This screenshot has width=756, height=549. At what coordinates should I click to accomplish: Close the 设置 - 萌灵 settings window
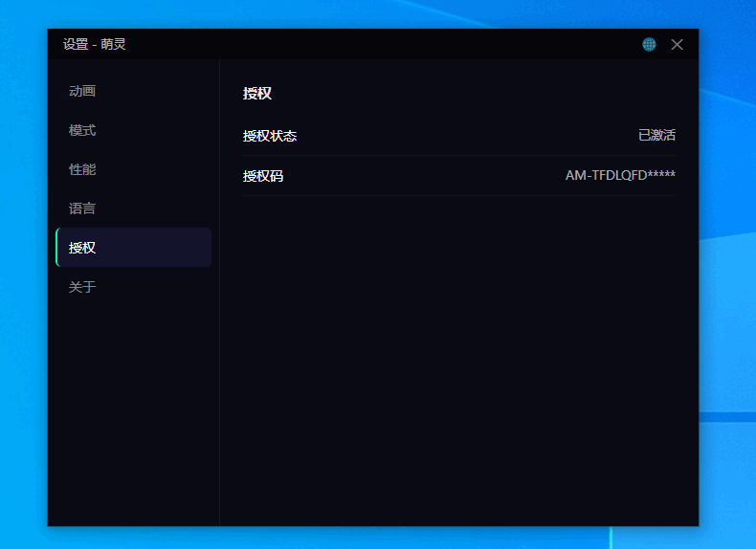tap(677, 44)
